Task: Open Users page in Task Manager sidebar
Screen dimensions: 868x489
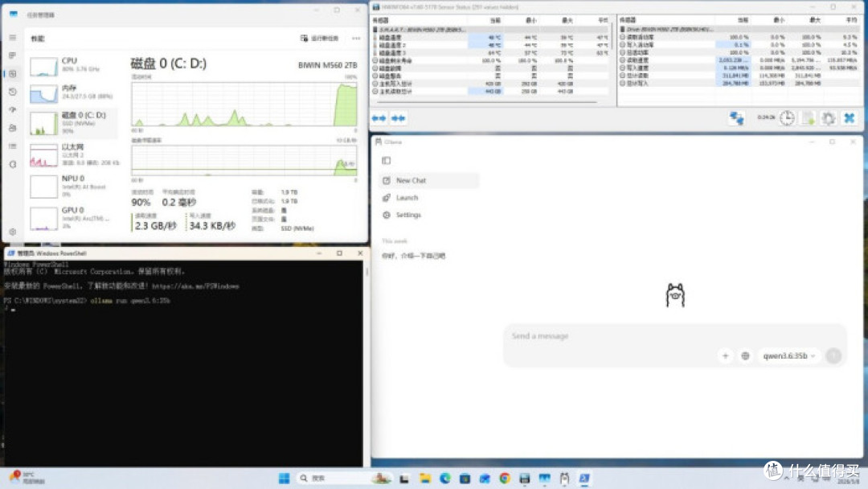Action: (13, 128)
